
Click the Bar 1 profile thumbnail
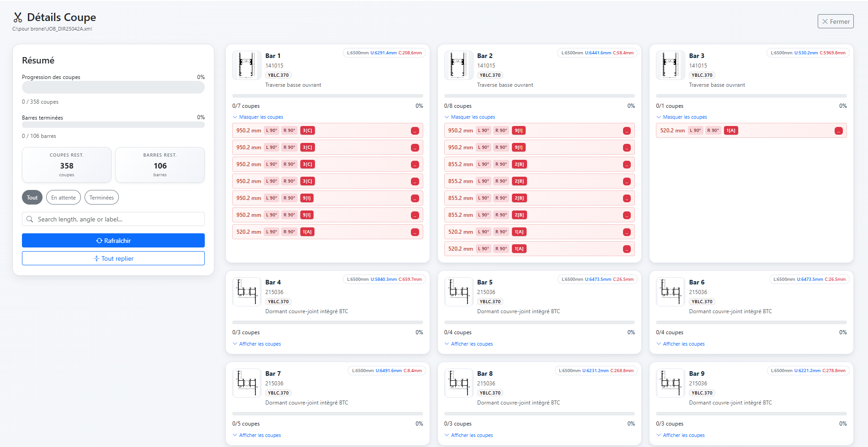click(246, 65)
